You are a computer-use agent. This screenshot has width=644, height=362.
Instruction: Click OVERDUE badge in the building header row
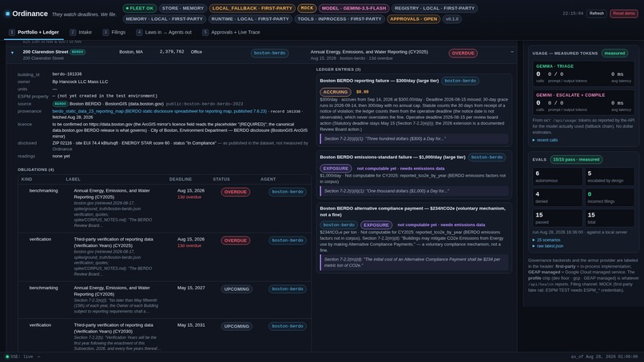coord(463,53)
